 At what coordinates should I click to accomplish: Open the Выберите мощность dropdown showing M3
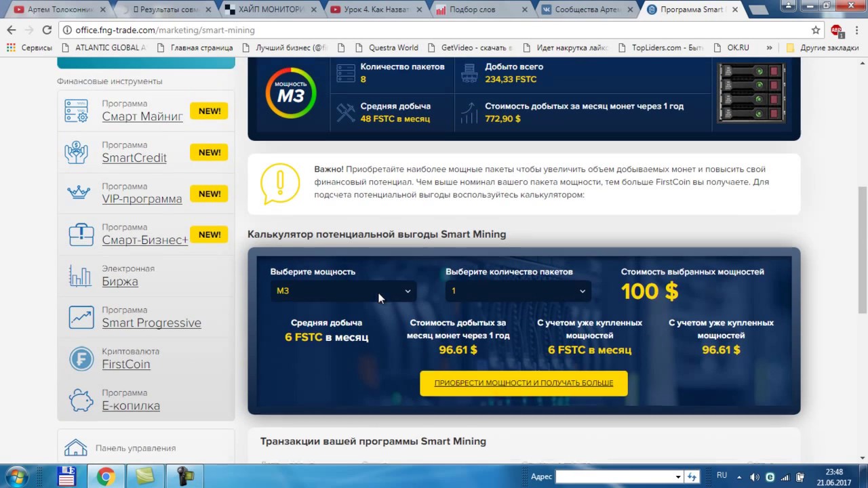coord(342,291)
